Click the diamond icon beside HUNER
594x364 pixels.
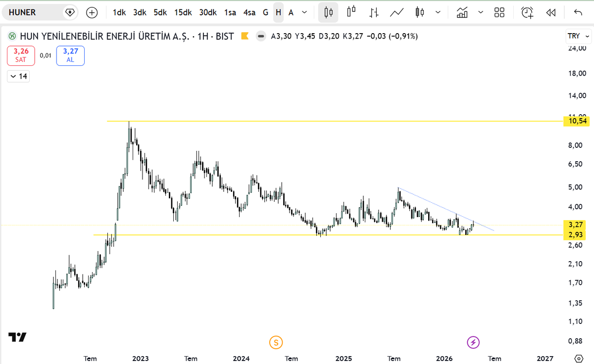point(70,12)
